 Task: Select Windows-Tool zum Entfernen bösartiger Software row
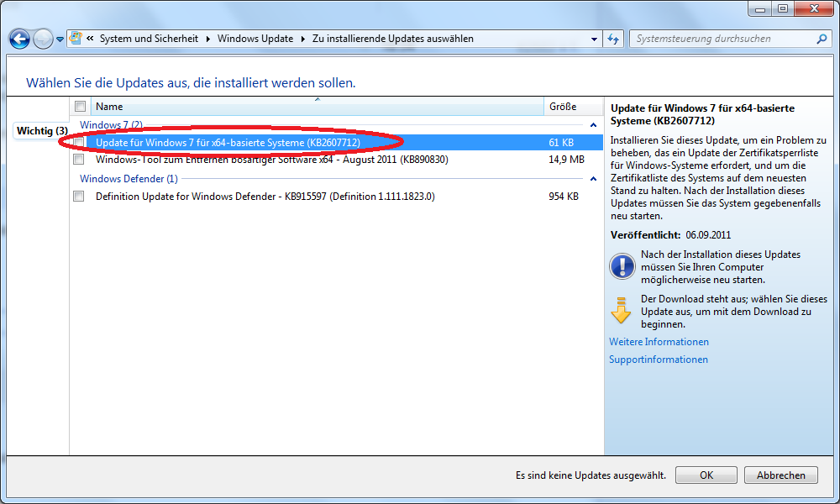click(337, 159)
